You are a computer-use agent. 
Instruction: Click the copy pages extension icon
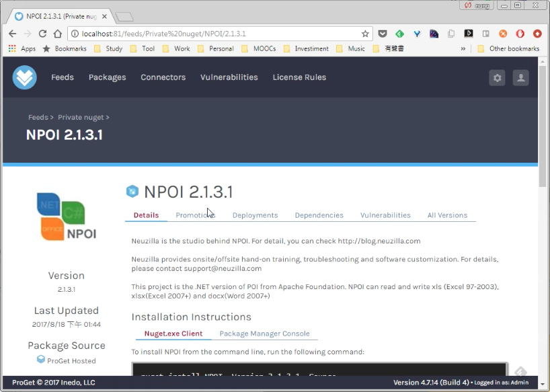[x=451, y=34]
